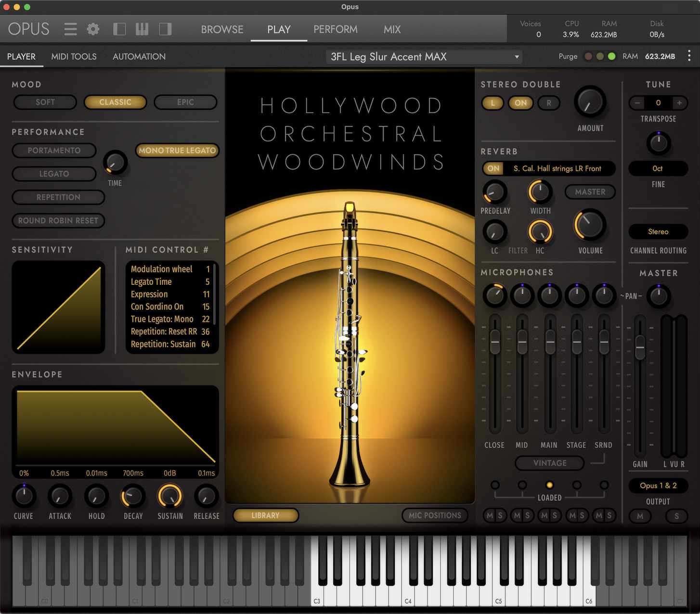Click the sensitivity curve graph
Screen dimensions: 700x614
pyautogui.click(x=58, y=307)
